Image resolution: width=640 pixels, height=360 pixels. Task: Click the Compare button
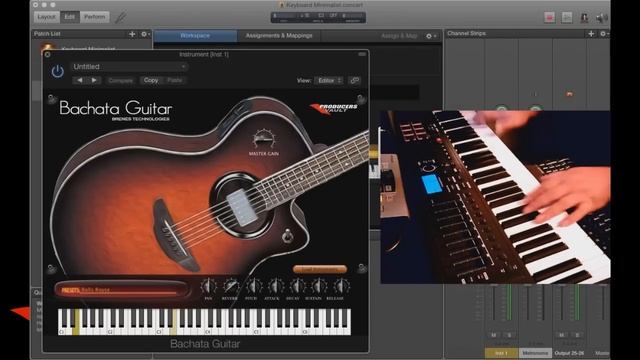pyautogui.click(x=120, y=80)
